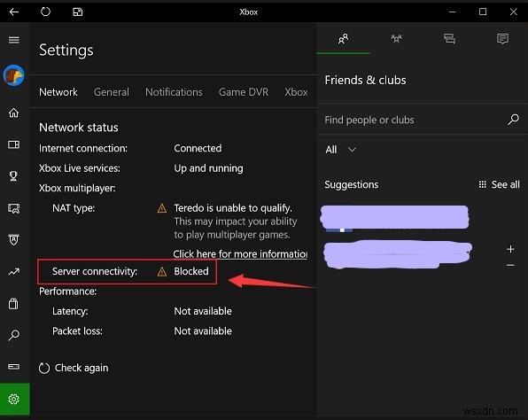528x420 pixels.
Task: Minimize the Xbox window
Action: [453, 12]
